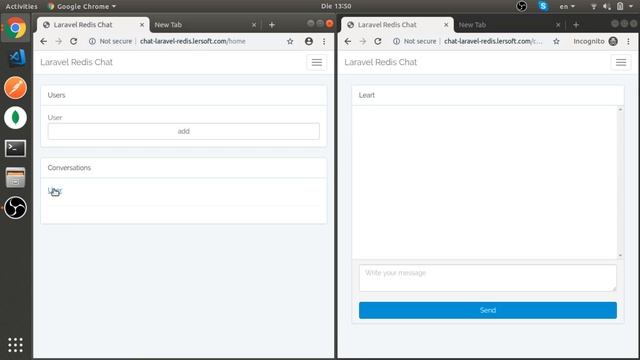Open the en language dropdown
This screenshot has height=360, width=640.
point(567,6)
